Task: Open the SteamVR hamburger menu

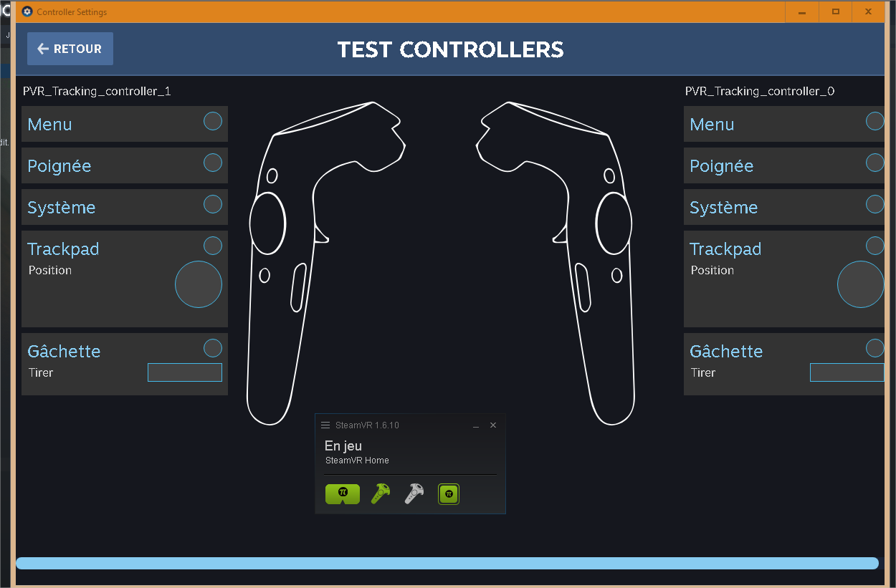Action: (x=325, y=425)
